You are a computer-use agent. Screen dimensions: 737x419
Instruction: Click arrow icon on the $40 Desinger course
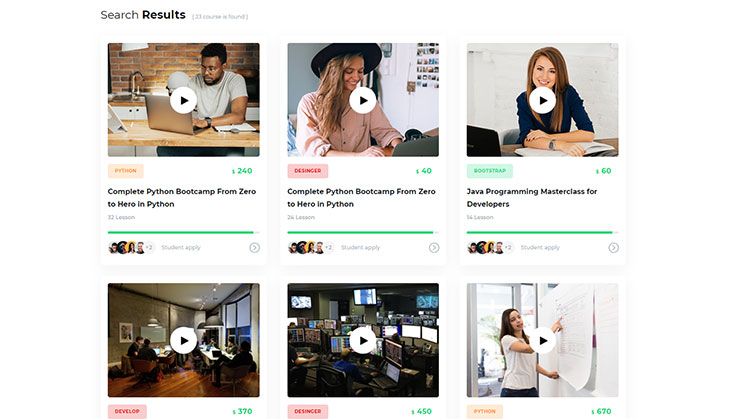coord(434,247)
